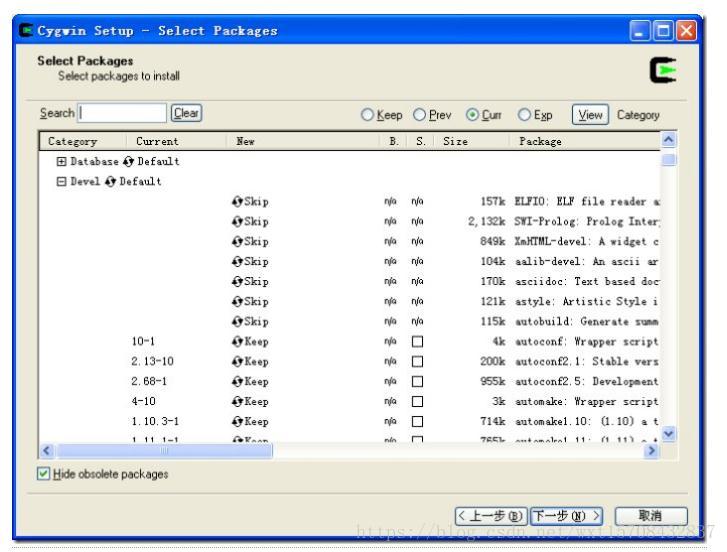This screenshot has height=552, width=727.
Task: Click the SWI-Prolog package description
Action: coord(587,222)
